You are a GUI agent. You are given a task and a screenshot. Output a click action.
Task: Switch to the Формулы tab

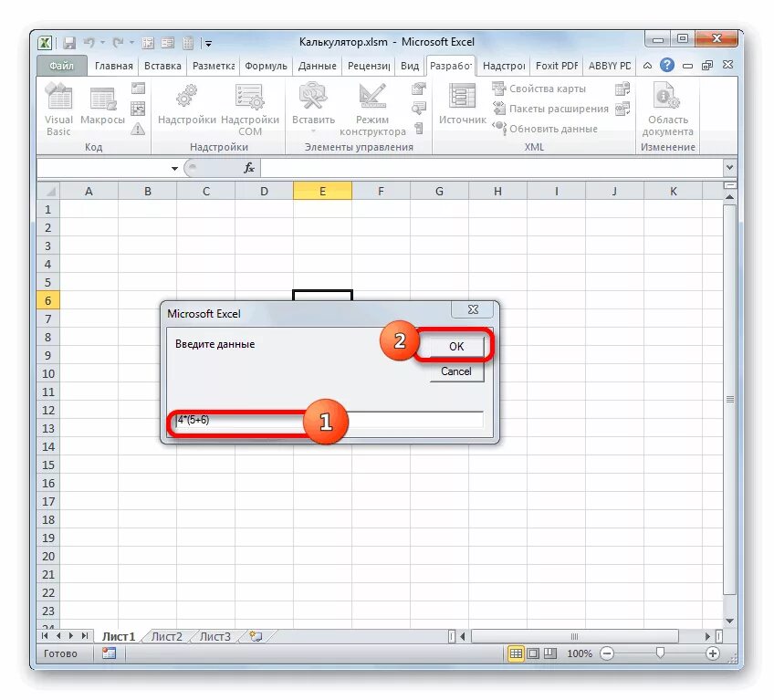(x=266, y=66)
